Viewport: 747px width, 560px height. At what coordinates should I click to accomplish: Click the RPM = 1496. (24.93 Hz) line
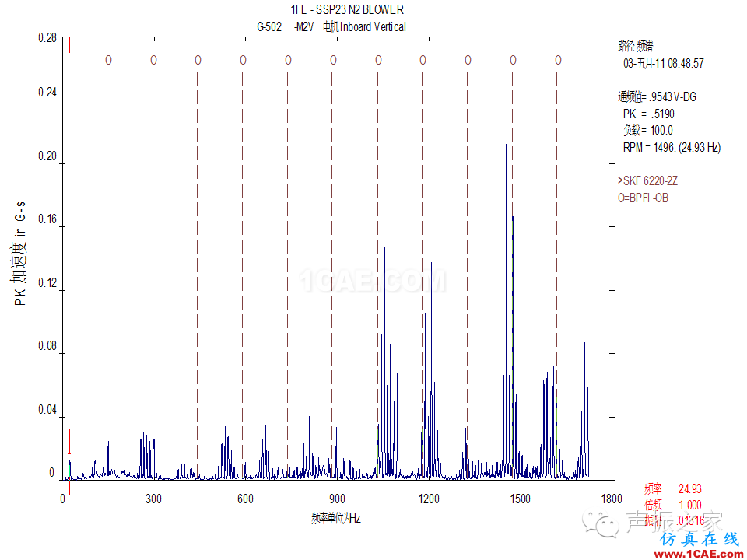(x=672, y=147)
